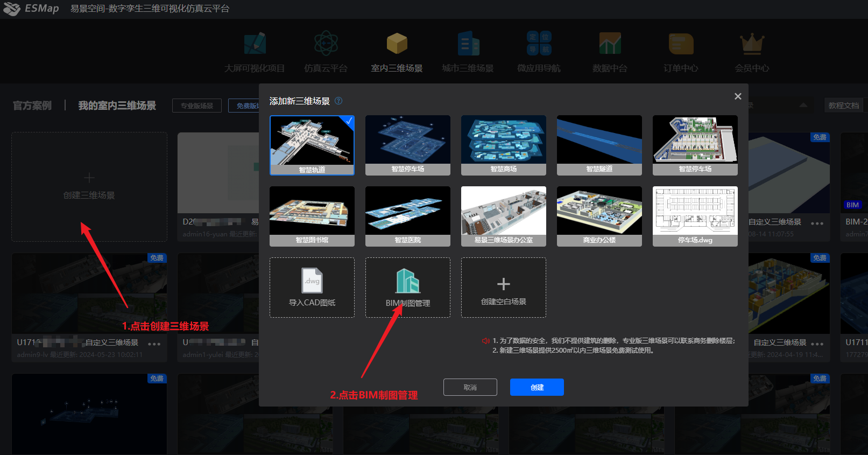Select the 易景三维场景办公室 template thumbnail
This screenshot has width=868, height=455.
pyautogui.click(x=504, y=216)
